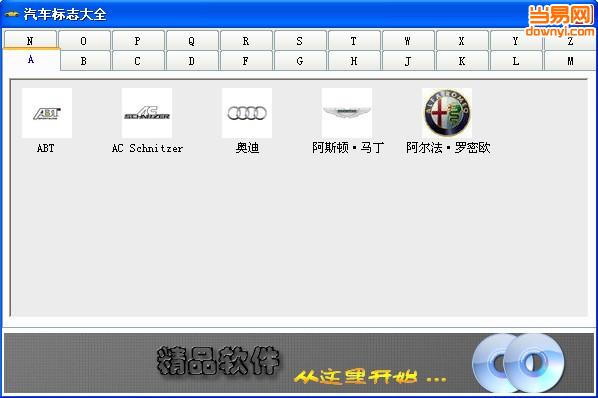
Task: Select the T tab
Action: 354,40
